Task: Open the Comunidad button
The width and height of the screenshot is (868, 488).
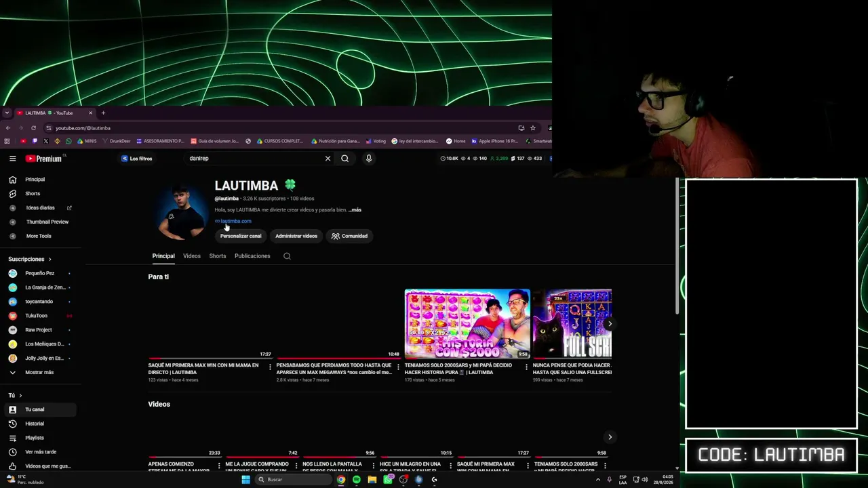Action: point(350,236)
